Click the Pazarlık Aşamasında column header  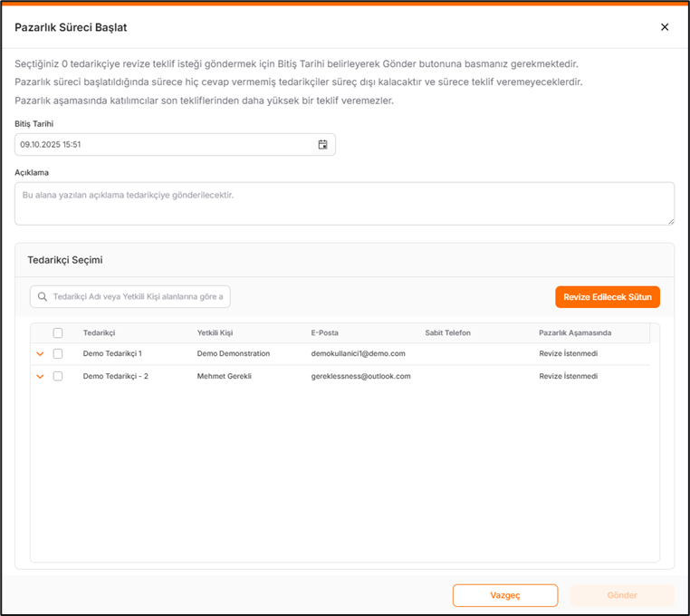click(575, 332)
